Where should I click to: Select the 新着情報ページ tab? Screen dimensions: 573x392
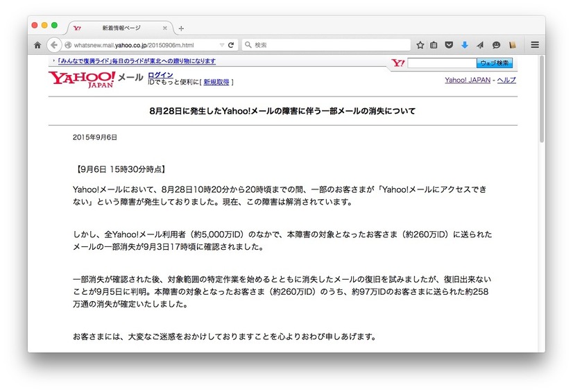click(x=121, y=28)
